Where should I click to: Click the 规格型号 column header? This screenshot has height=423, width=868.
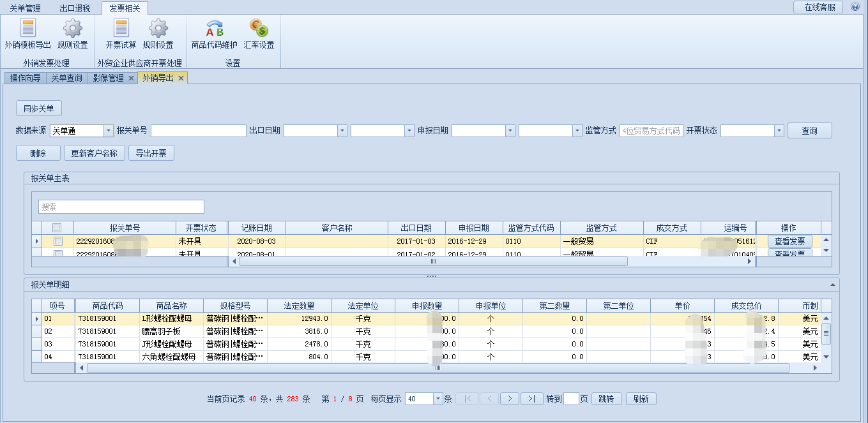pos(235,306)
